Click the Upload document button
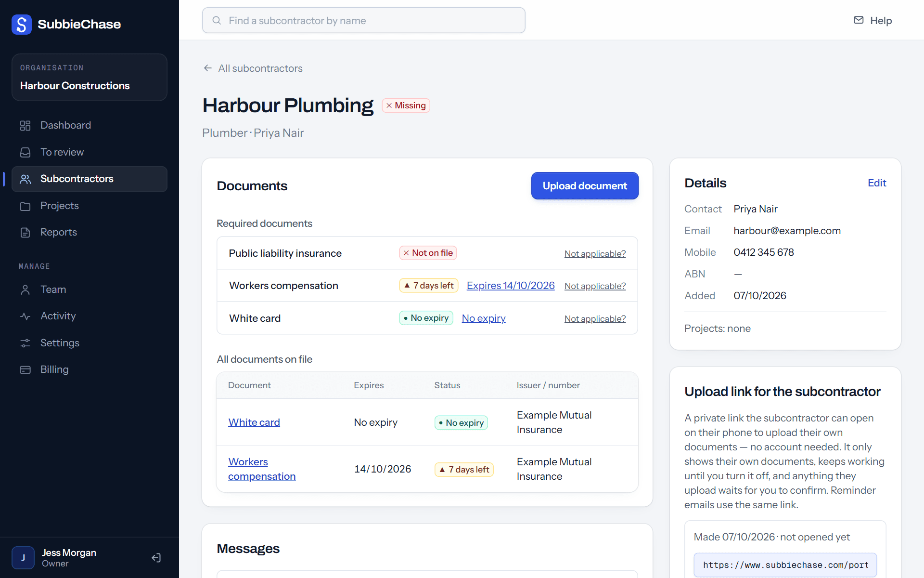924x578 pixels. coord(585,186)
